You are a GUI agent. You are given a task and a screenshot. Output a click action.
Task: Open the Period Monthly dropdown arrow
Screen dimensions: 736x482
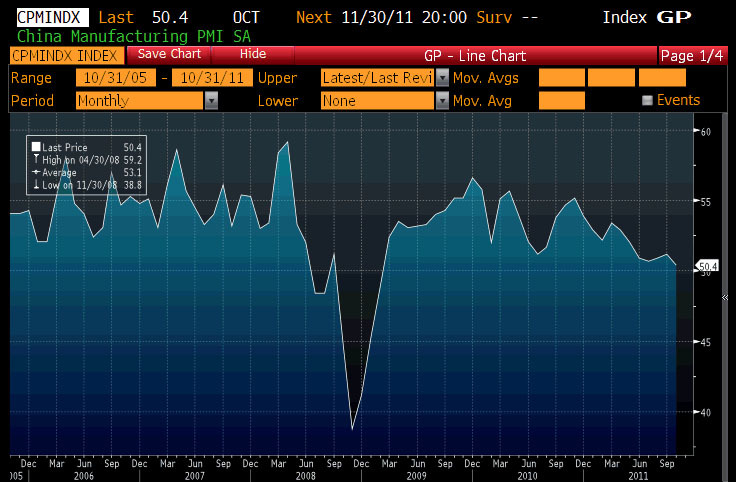tap(211, 101)
